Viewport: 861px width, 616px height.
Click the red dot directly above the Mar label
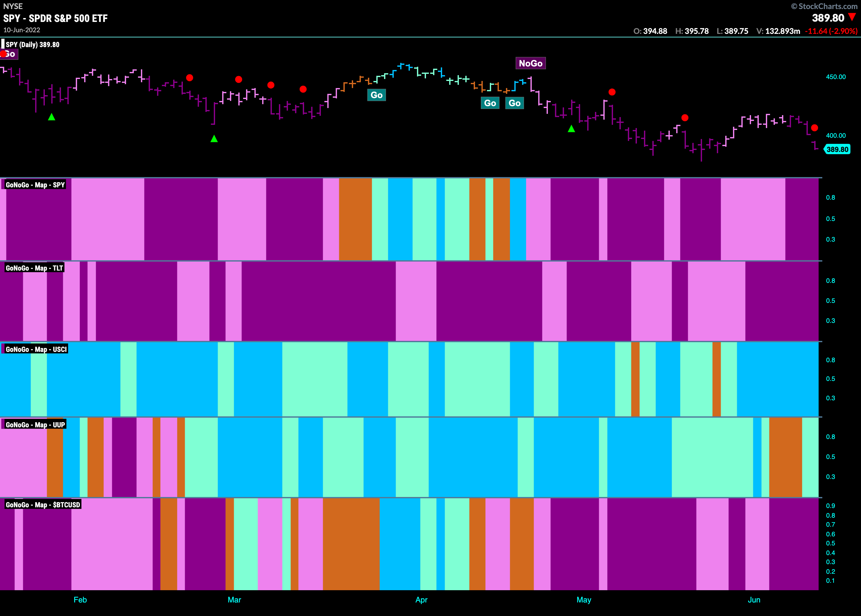[x=238, y=79]
